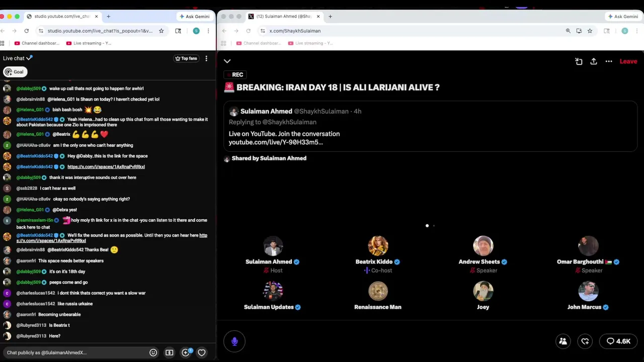The width and height of the screenshot is (644, 362).
Task: Send a heart reaction in live chat
Action: [x=202, y=352]
